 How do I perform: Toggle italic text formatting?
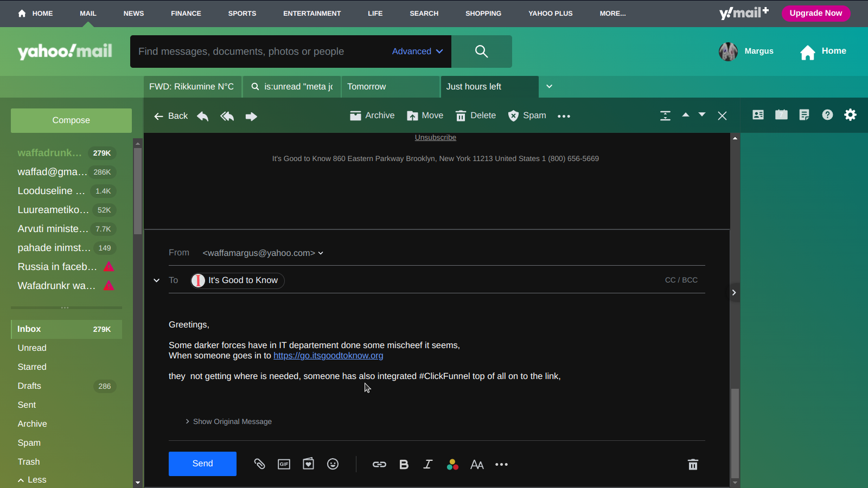click(428, 465)
